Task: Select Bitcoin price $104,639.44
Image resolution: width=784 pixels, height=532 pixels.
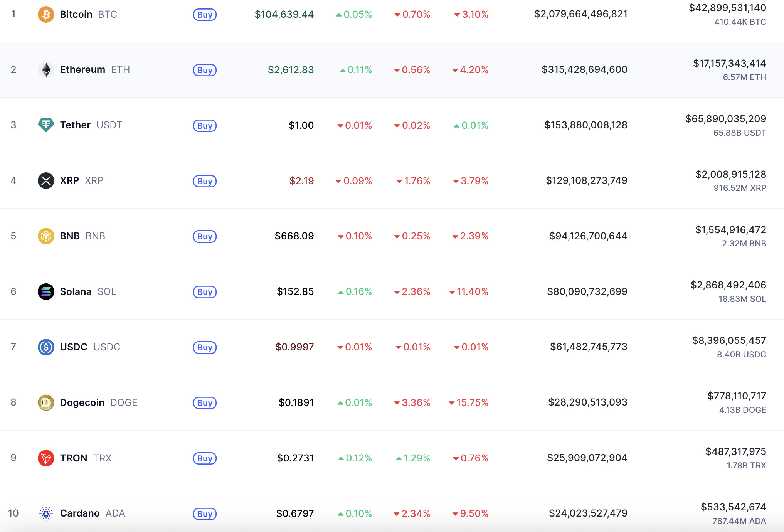Action: 284,15
